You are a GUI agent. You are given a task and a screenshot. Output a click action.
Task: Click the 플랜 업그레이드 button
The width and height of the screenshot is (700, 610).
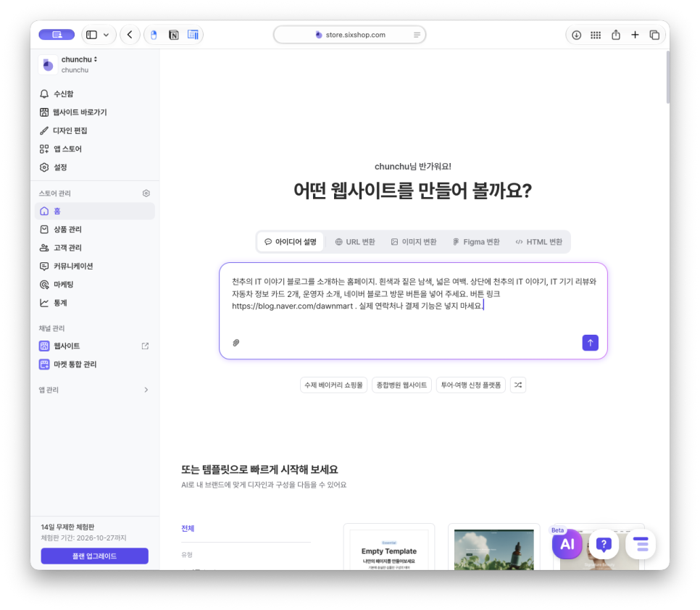95,556
